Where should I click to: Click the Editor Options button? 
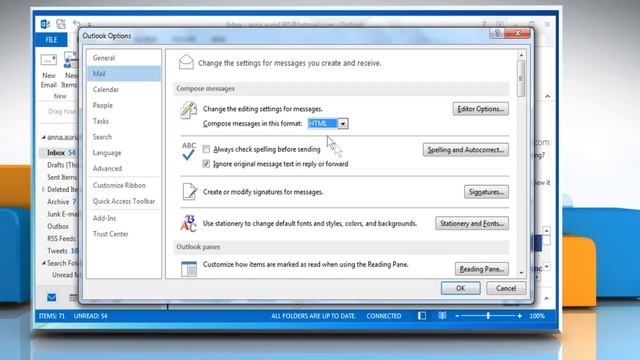[x=480, y=109]
